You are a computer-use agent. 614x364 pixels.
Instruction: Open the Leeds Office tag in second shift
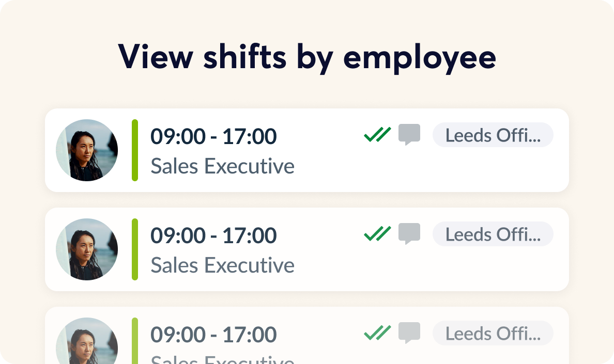(x=493, y=234)
